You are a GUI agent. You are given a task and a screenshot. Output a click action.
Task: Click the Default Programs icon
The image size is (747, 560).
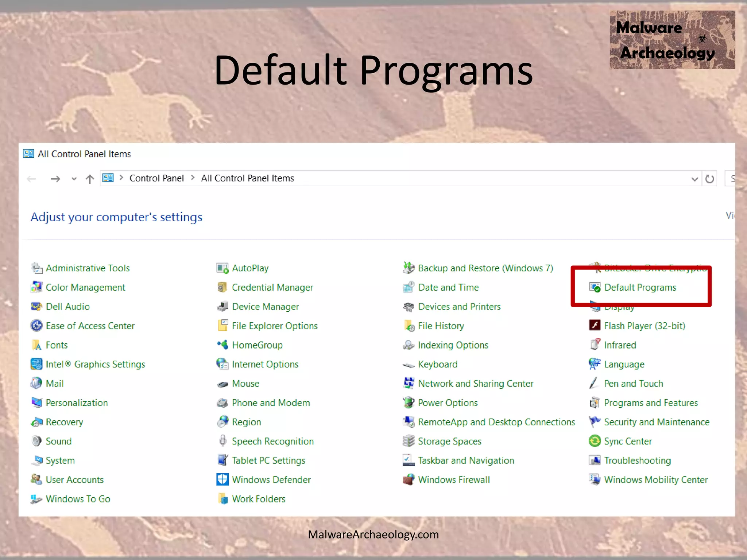[595, 287]
